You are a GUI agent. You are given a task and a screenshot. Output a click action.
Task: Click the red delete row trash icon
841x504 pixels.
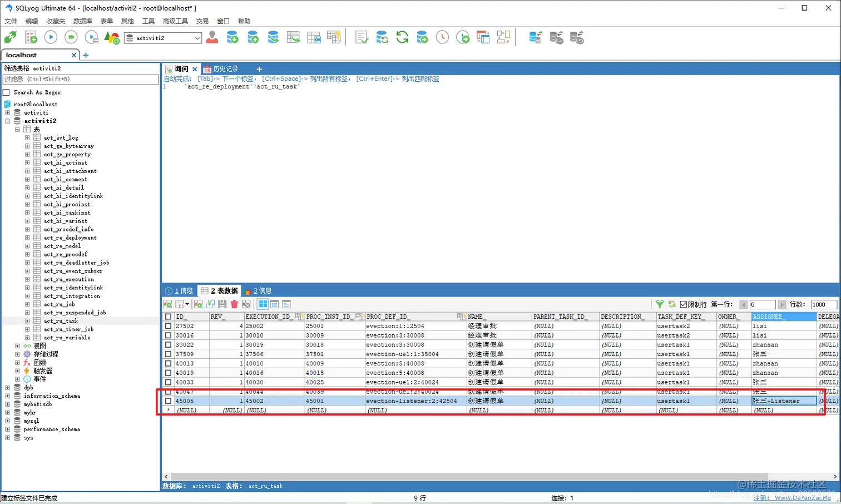coord(234,304)
